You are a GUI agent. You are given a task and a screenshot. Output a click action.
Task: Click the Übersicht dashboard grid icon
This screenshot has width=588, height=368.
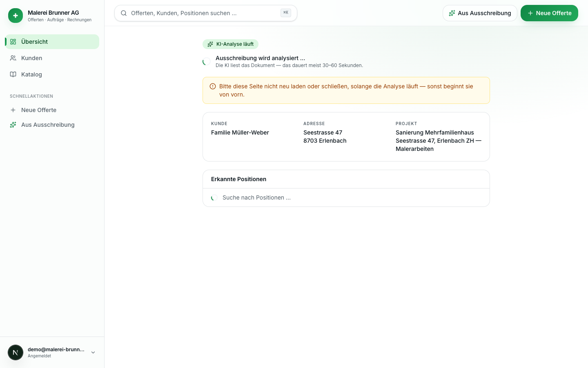(x=13, y=42)
